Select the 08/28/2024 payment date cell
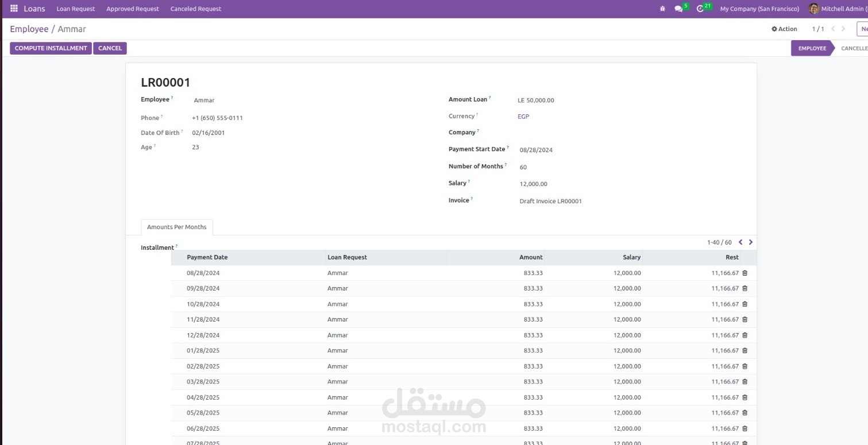Viewport: 868px width, 445px height. pyautogui.click(x=203, y=273)
